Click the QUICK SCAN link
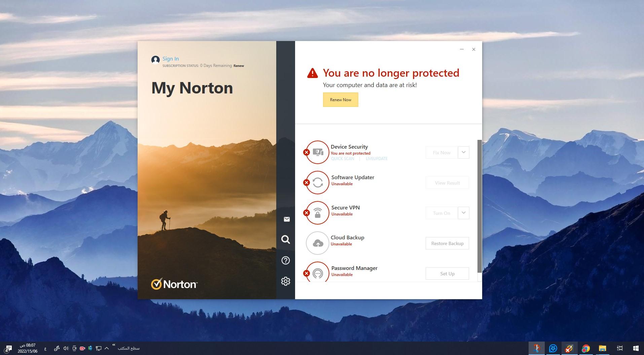 point(343,159)
